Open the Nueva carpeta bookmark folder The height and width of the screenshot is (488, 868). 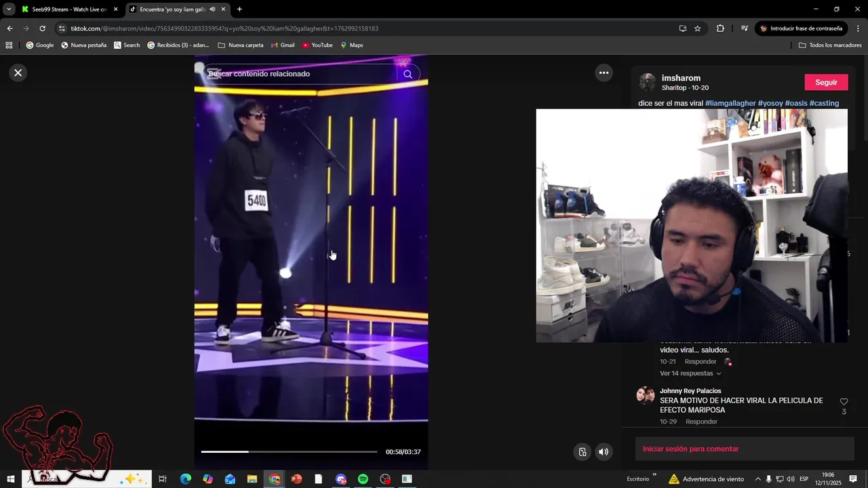[x=241, y=45]
